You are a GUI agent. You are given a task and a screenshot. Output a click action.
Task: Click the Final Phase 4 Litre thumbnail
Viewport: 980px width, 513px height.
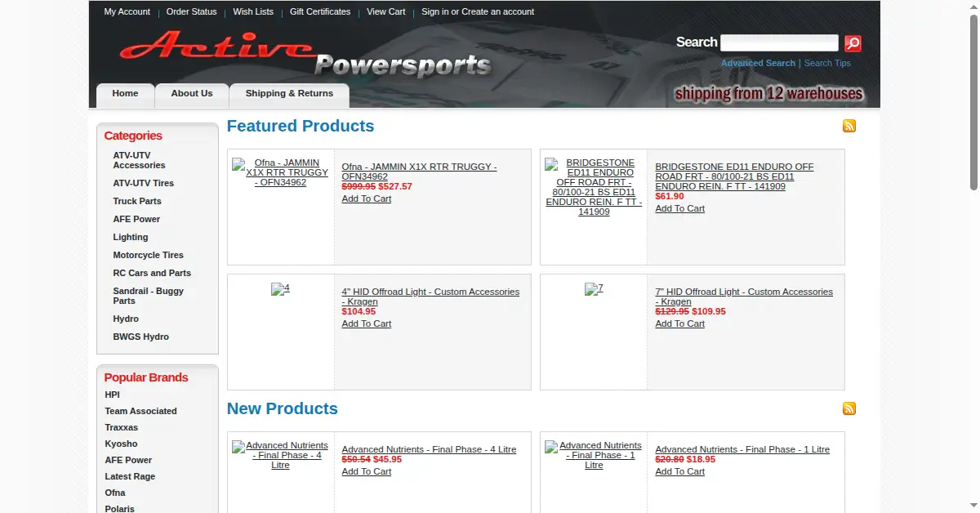click(280, 455)
